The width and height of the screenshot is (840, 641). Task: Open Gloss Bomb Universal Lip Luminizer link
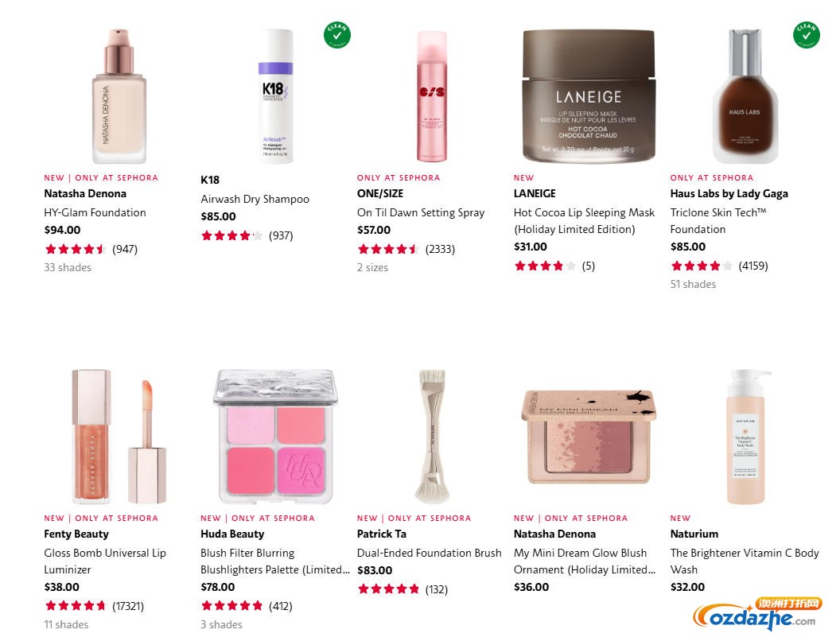tap(105, 553)
